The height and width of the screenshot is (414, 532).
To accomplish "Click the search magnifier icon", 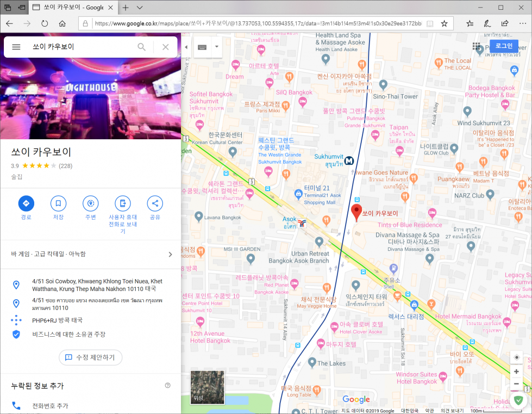I will click(x=141, y=47).
